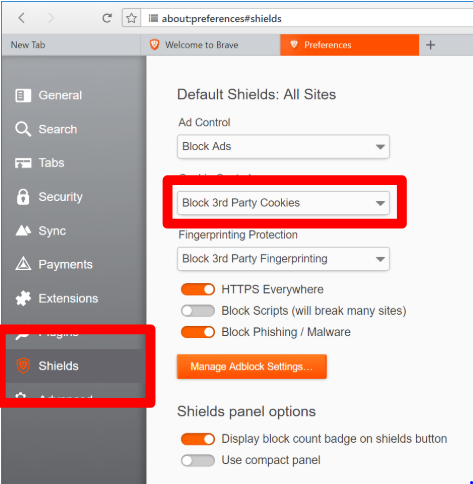The width and height of the screenshot is (473, 484).
Task: Click the address bar URL field
Action: (x=307, y=18)
